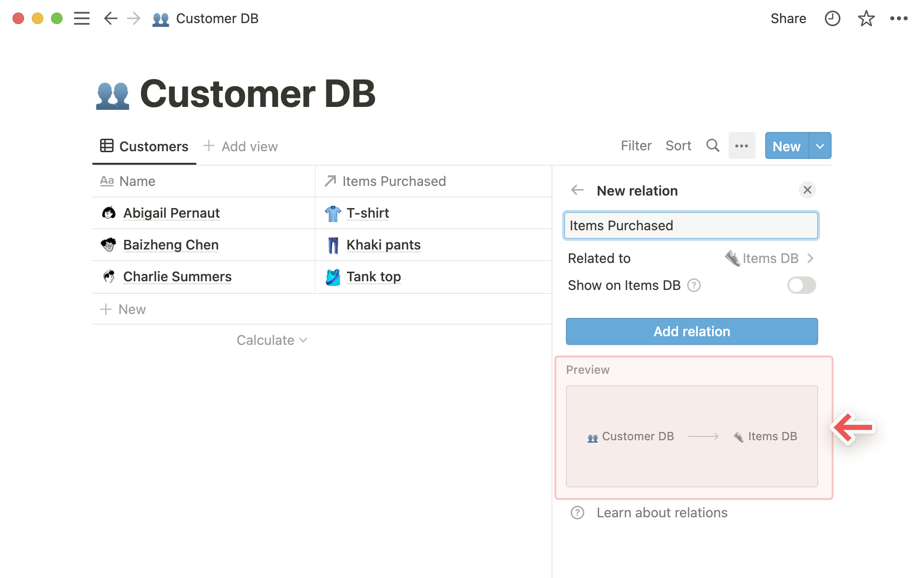Image resolution: width=924 pixels, height=578 pixels.
Task: Expand the New button dropdown arrow
Action: (819, 146)
